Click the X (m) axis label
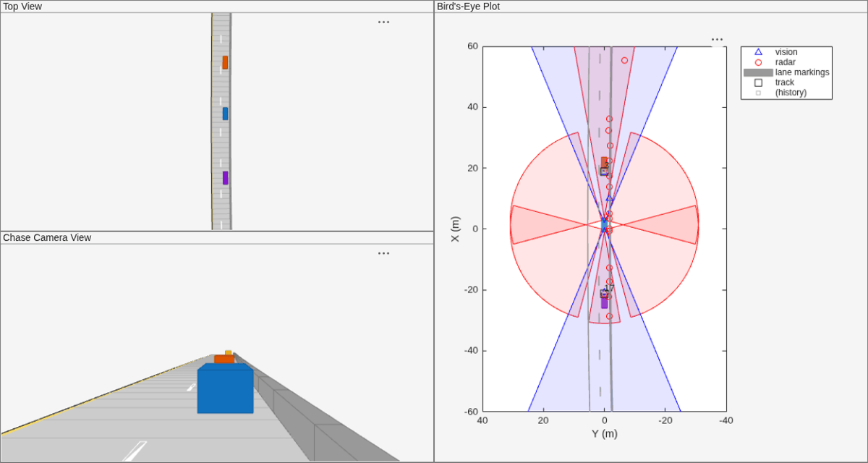This screenshot has height=463, width=868. tap(455, 229)
